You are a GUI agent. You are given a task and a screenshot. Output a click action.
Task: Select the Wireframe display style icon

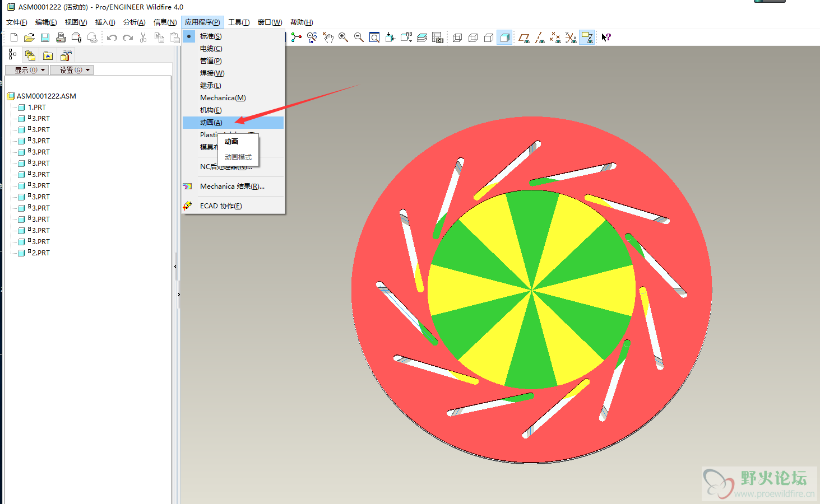point(457,38)
